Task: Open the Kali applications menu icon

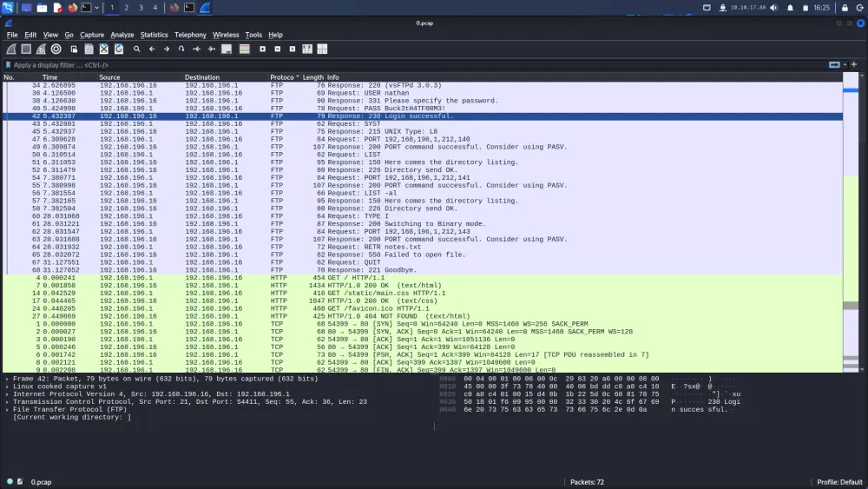Action: pos(8,8)
